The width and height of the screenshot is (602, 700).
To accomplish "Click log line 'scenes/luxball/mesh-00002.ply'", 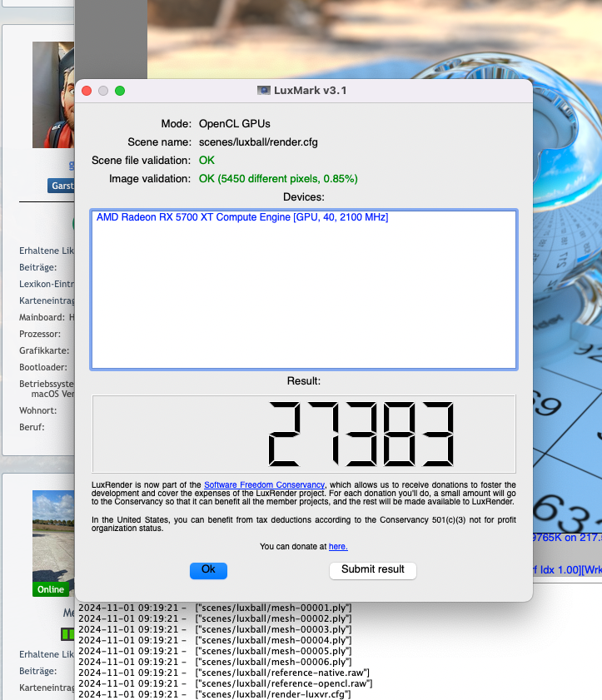I will click(215, 618).
